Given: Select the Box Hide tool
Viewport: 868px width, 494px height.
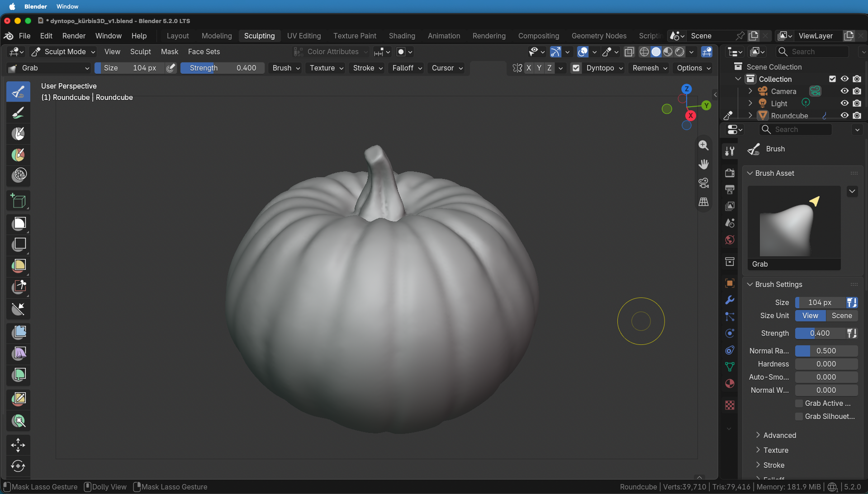Looking at the screenshot, I should pos(19,244).
